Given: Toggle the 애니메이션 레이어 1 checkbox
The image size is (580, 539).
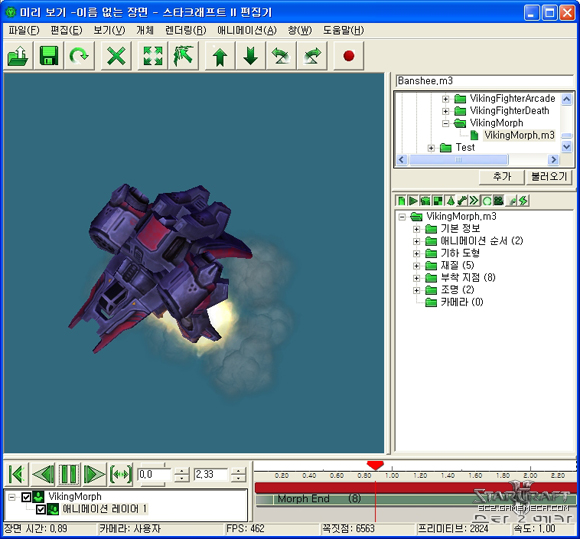Looking at the screenshot, I should click(x=41, y=509).
